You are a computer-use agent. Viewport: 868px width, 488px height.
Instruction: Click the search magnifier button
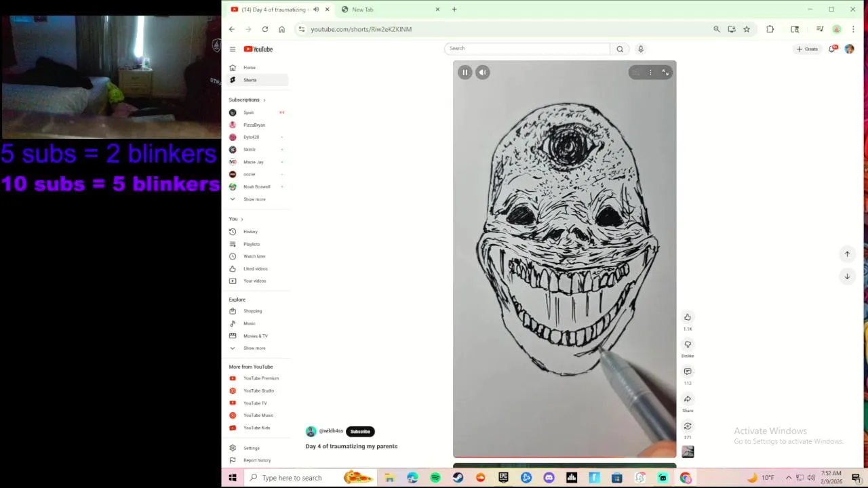[620, 49]
